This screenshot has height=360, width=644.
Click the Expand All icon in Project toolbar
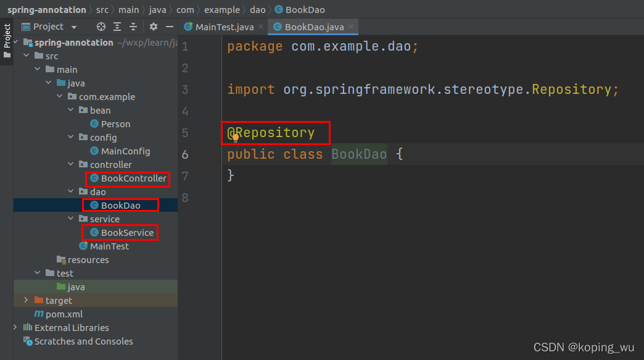tap(117, 27)
